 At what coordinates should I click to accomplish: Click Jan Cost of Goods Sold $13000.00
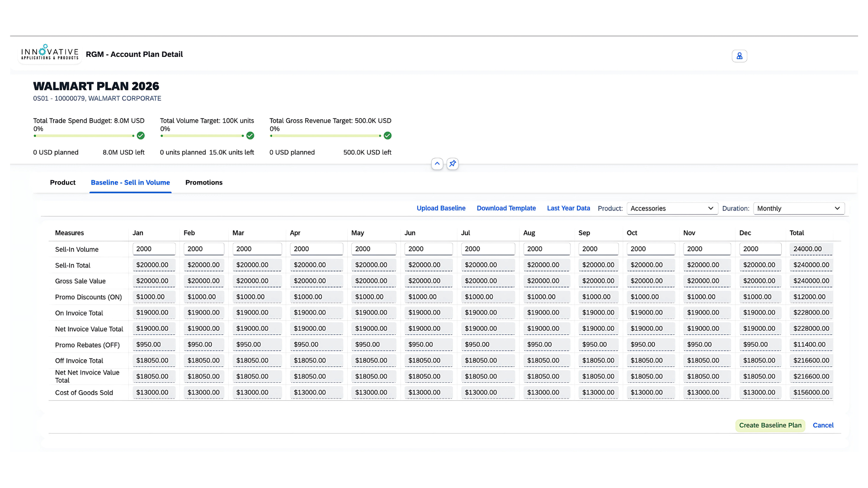coord(154,392)
